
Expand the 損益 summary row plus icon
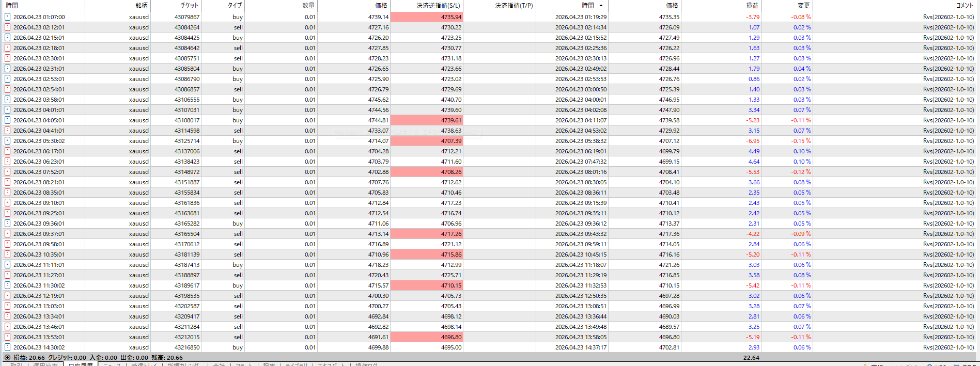pos(7,357)
